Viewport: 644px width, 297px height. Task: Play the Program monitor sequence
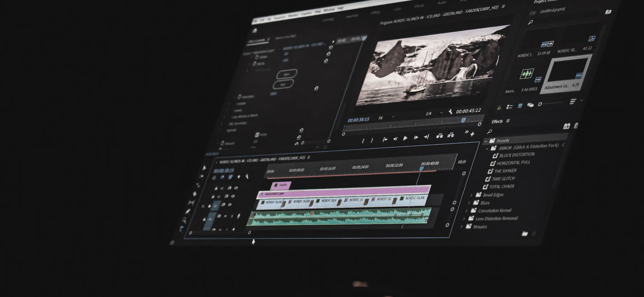pos(405,138)
